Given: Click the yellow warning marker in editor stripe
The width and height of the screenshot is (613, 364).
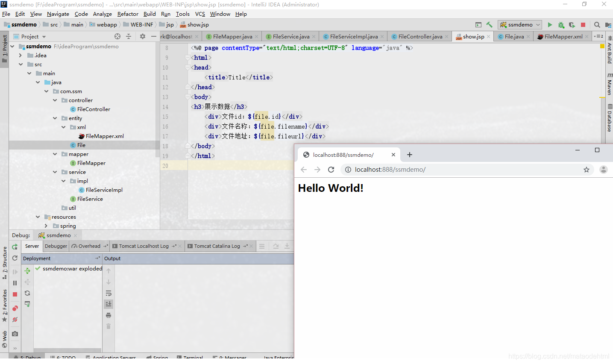Looking at the screenshot, I should pyautogui.click(x=602, y=46).
